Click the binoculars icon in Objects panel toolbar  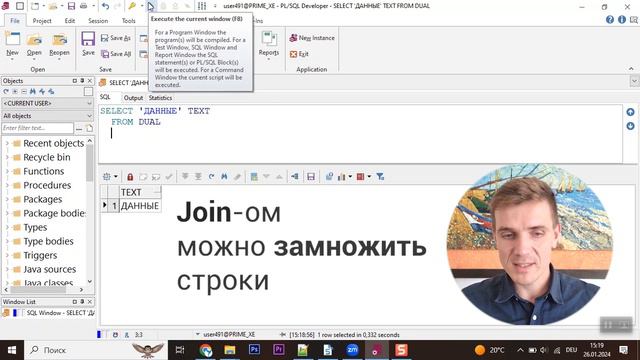(x=33, y=91)
